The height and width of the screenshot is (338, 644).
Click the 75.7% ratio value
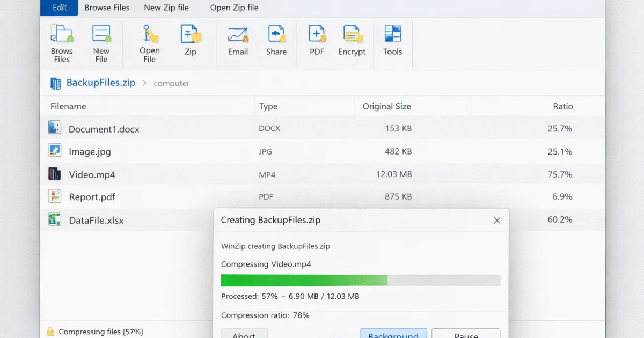[560, 174]
